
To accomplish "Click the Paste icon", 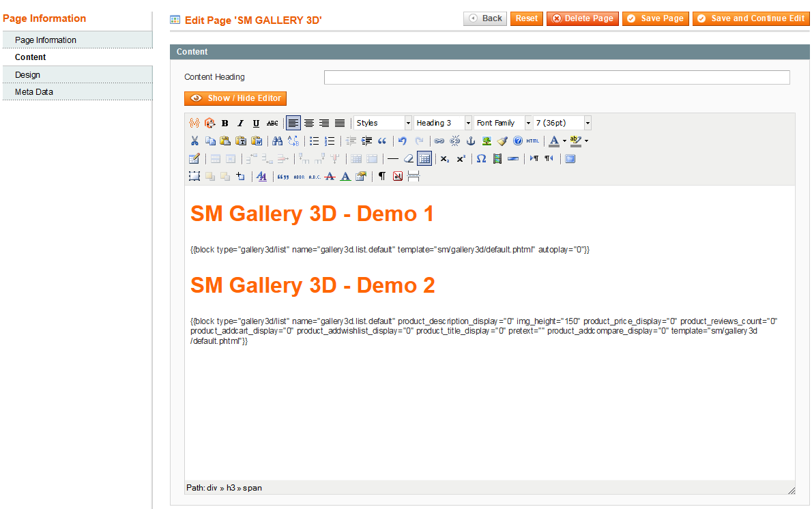I will click(225, 141).
